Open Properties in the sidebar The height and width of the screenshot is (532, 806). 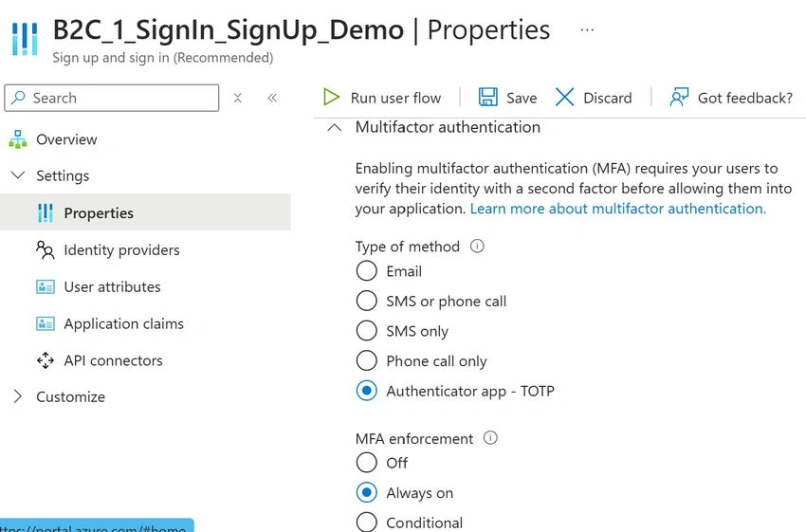[99, 212]
